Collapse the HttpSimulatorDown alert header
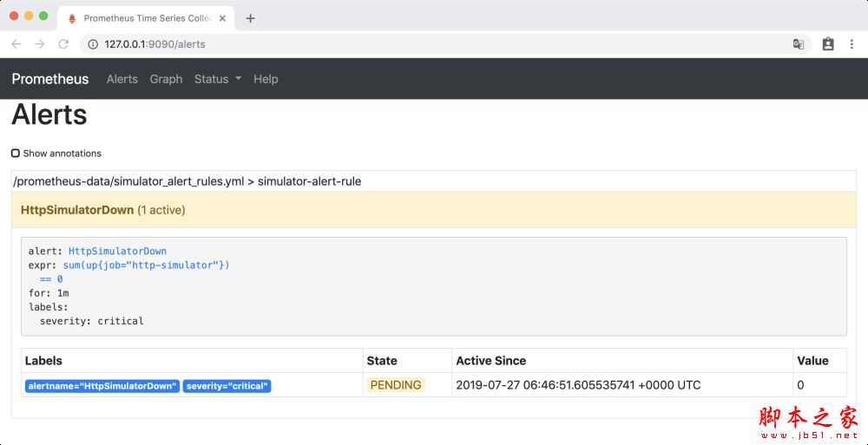The width and height of the screenshot is (868, 445). (x=77, y=210)
